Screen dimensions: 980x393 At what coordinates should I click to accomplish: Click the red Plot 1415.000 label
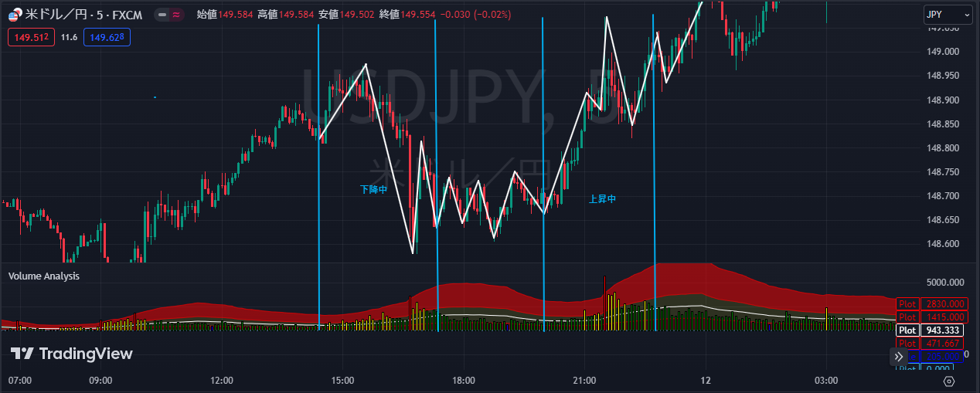[x=931, y=317]
